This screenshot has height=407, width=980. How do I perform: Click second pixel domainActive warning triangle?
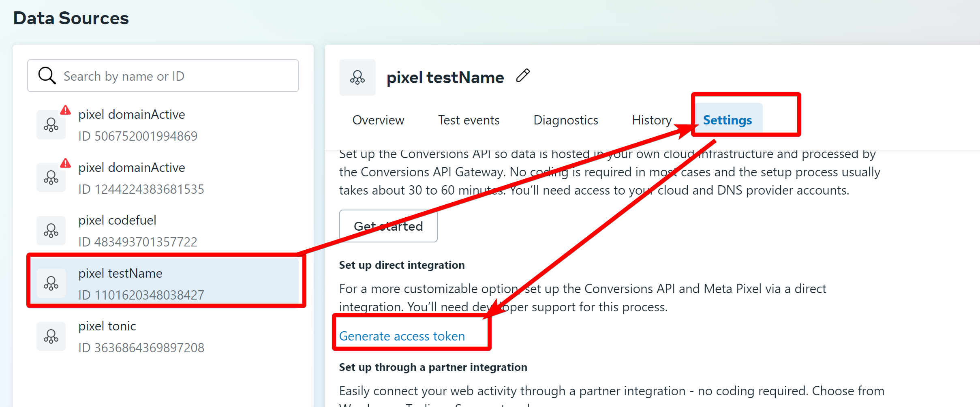[x=65, y=163]
